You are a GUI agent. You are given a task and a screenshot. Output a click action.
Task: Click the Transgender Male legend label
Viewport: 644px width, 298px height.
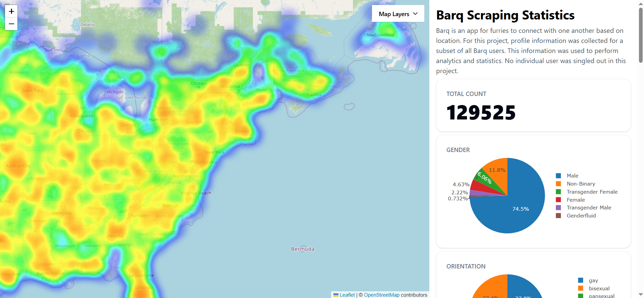pyautogui.click(x=589, y=207)
